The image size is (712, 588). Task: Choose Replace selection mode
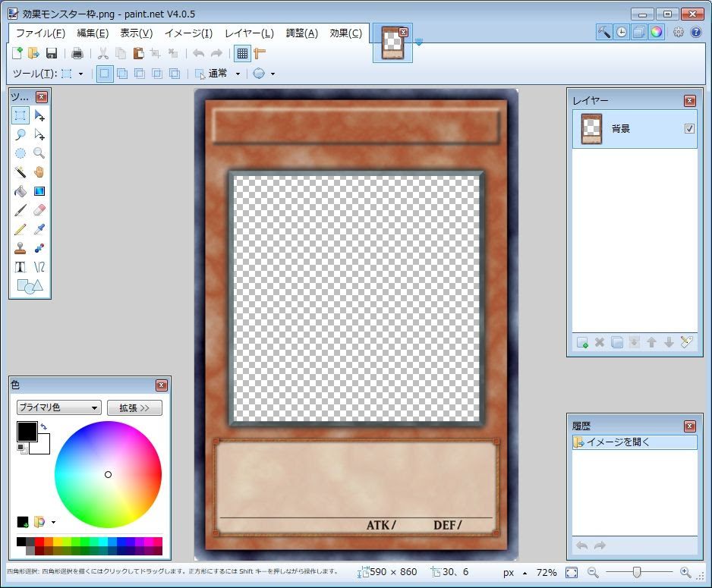tap(105, 74)
